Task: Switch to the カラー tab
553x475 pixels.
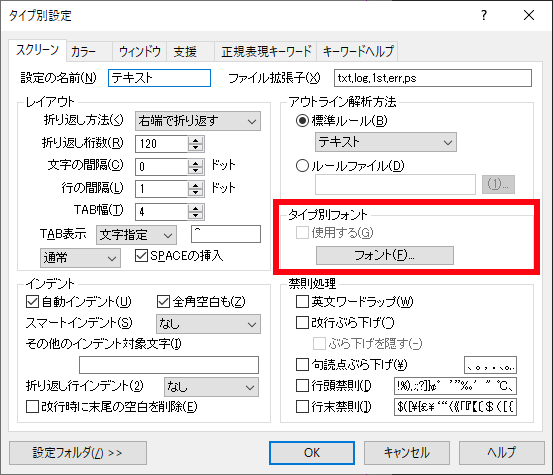Action: coord(90,52)
